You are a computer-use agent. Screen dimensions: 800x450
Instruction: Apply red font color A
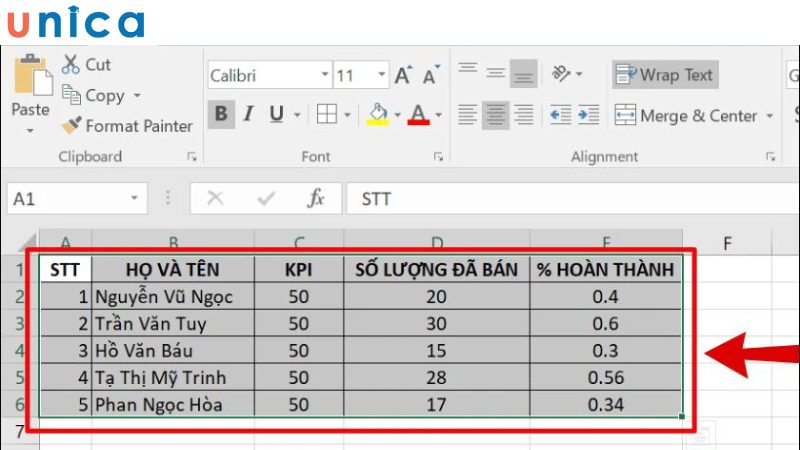click(418, 114)
